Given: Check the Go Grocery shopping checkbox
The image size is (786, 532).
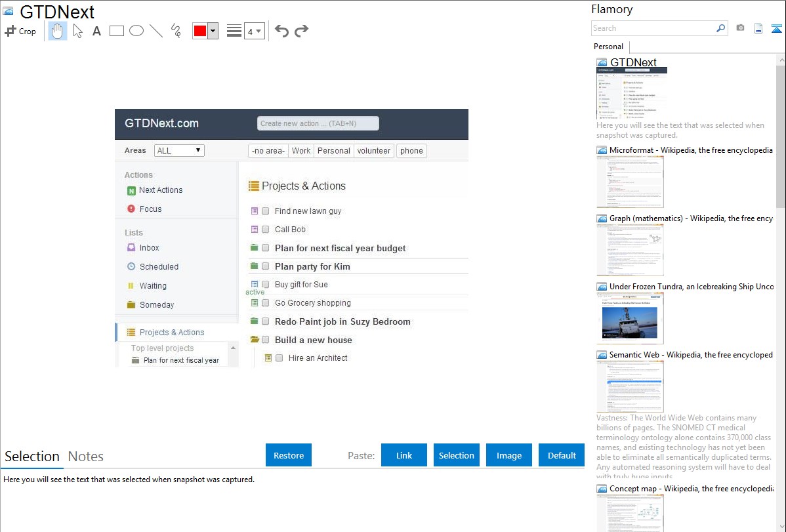Looking at the screenshot, I should tap(266, 303).
